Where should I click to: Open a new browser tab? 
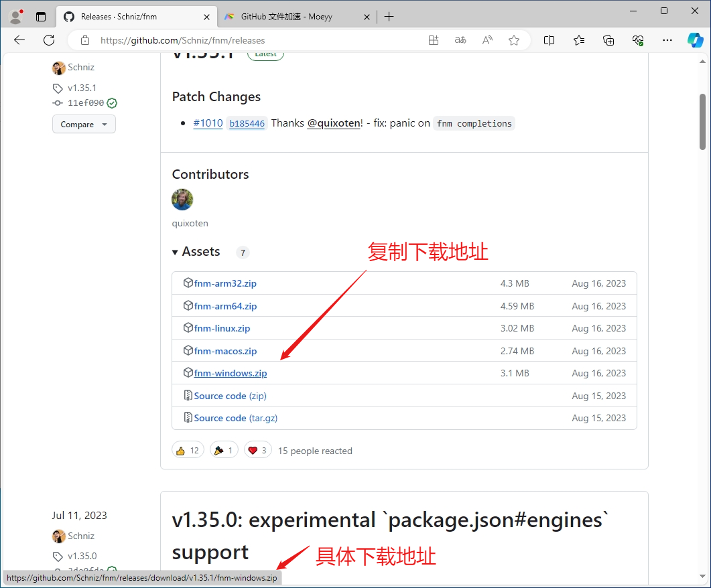[389, 17]
